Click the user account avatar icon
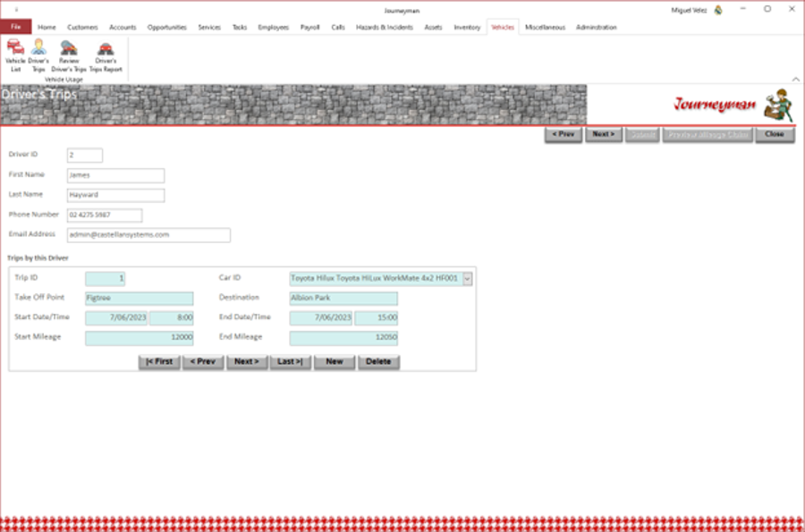The image size is (805, 532). 718,10
